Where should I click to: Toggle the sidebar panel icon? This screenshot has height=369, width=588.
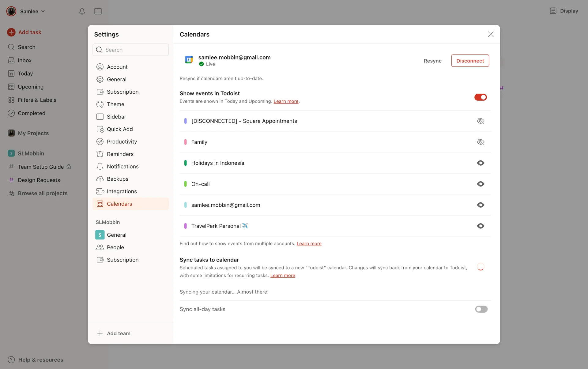coord(98,11)
